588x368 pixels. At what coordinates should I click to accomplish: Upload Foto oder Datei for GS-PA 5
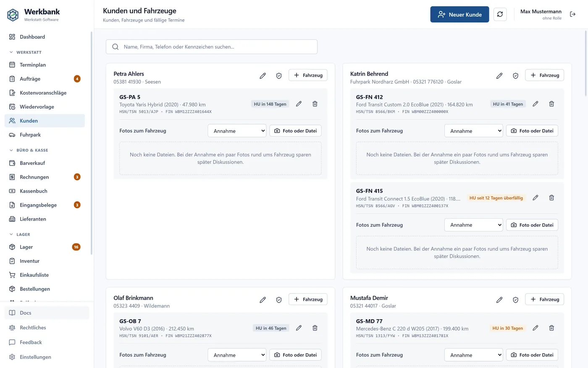pos(295,131)
